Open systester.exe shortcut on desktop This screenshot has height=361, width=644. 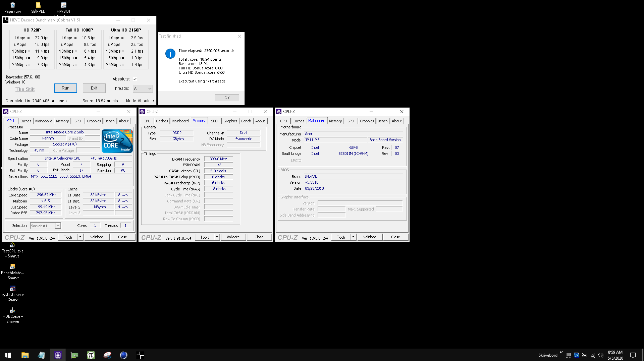point(12,294)
